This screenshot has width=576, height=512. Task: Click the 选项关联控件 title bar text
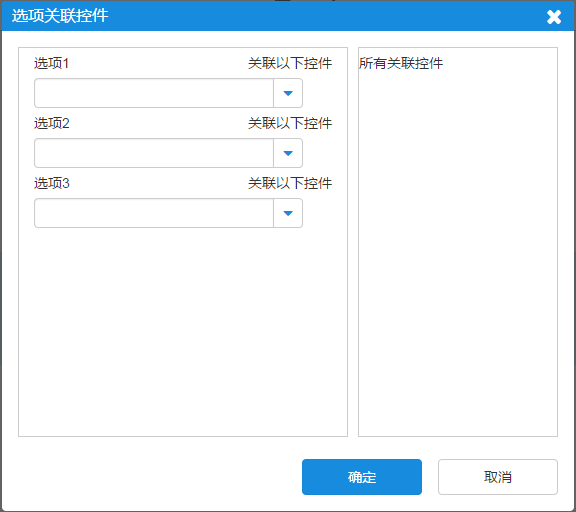click(60, 16)
